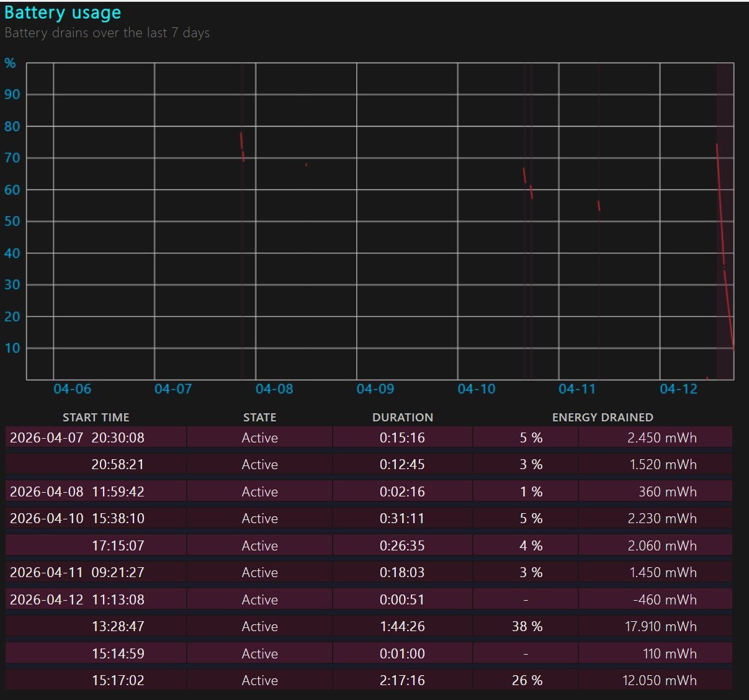Click the 04-07 date label on chart axis
The image size is (749, 700).
pyautogui.click(x=173, y=389)
